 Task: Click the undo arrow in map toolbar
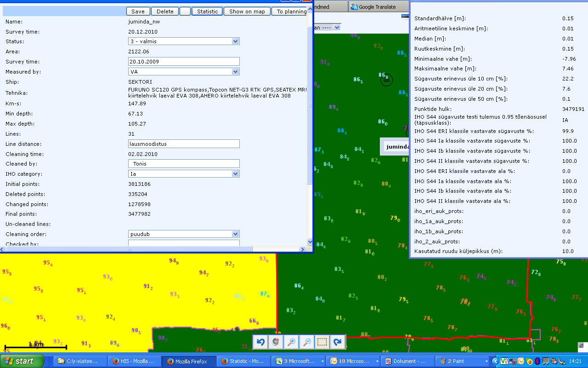[x=261, y=342]
